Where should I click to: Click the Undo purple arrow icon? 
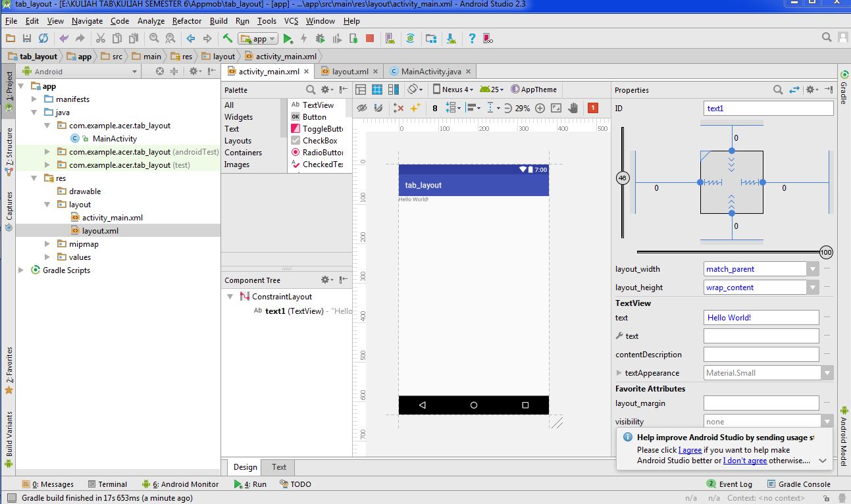pyautogui.click(x=64, y=39)
